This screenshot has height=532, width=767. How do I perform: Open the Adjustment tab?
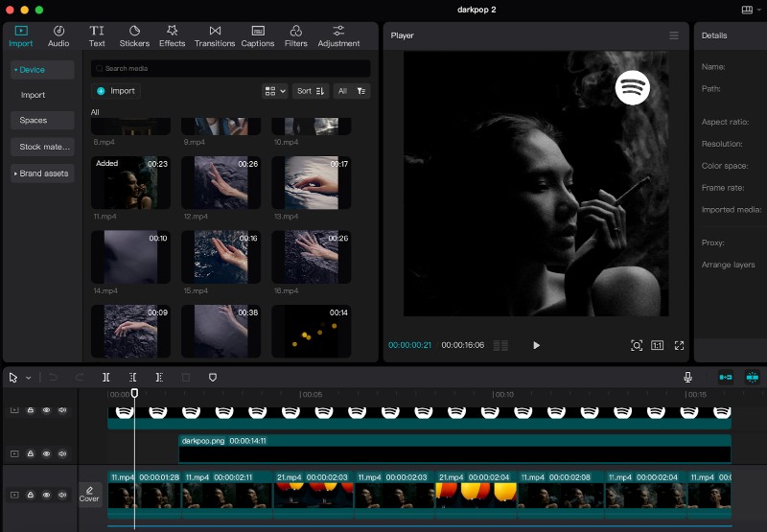click(338, 36)
